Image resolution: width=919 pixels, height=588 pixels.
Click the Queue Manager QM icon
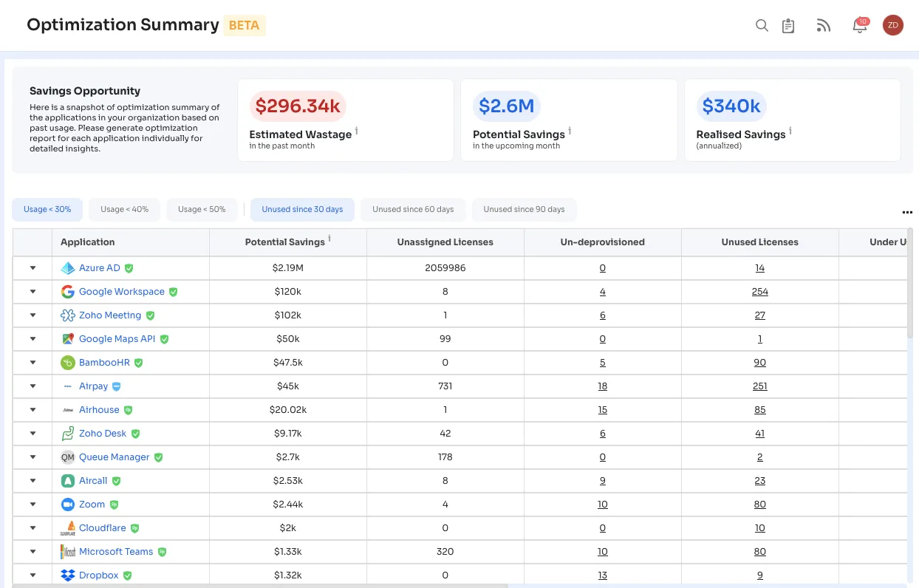click(x=68, y=457)
